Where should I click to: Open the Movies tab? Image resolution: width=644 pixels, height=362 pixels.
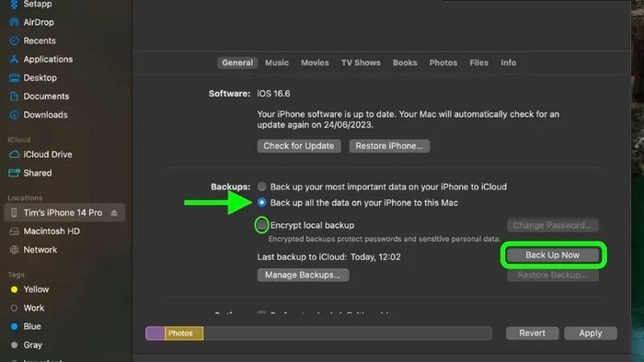pos(315,62)
